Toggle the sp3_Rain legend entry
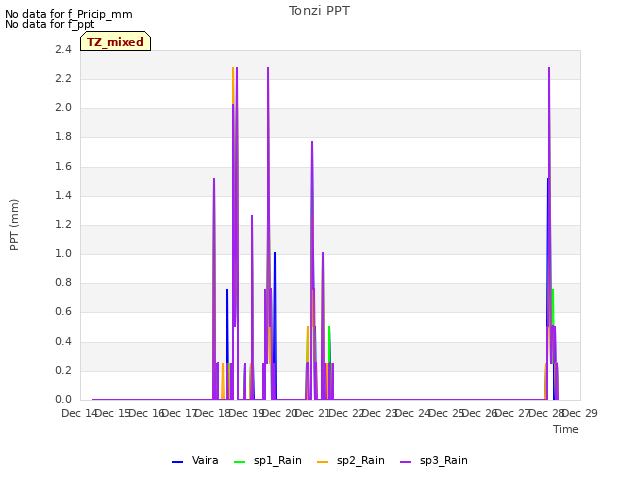 coord(433,461)
